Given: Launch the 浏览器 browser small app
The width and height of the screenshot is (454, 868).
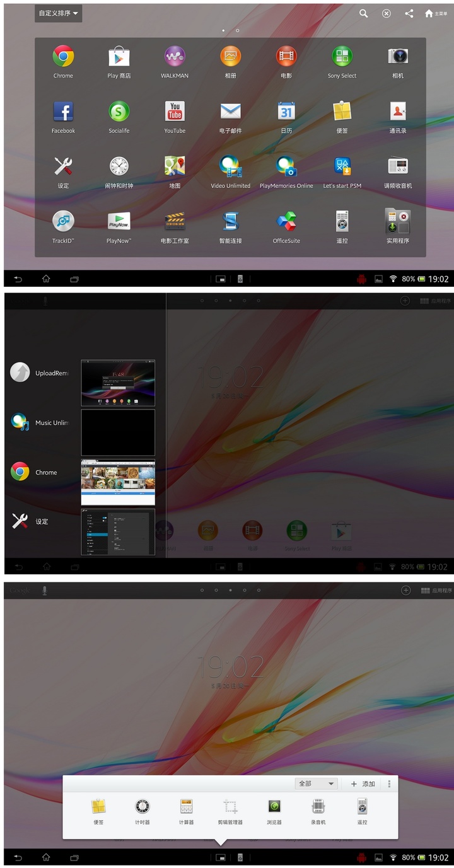Looking at the screenshot, I should 274,811.
